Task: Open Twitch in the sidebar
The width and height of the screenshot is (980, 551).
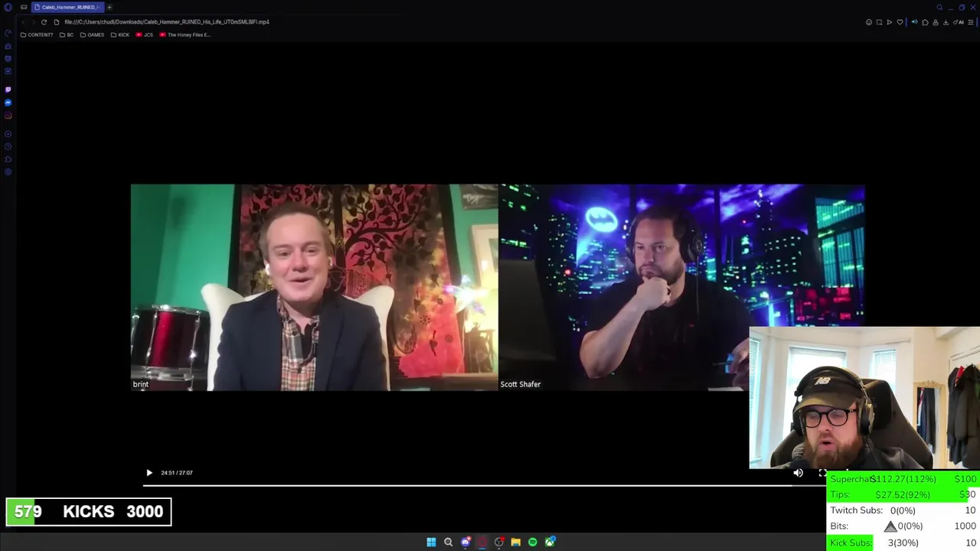Action: (8, 90)
